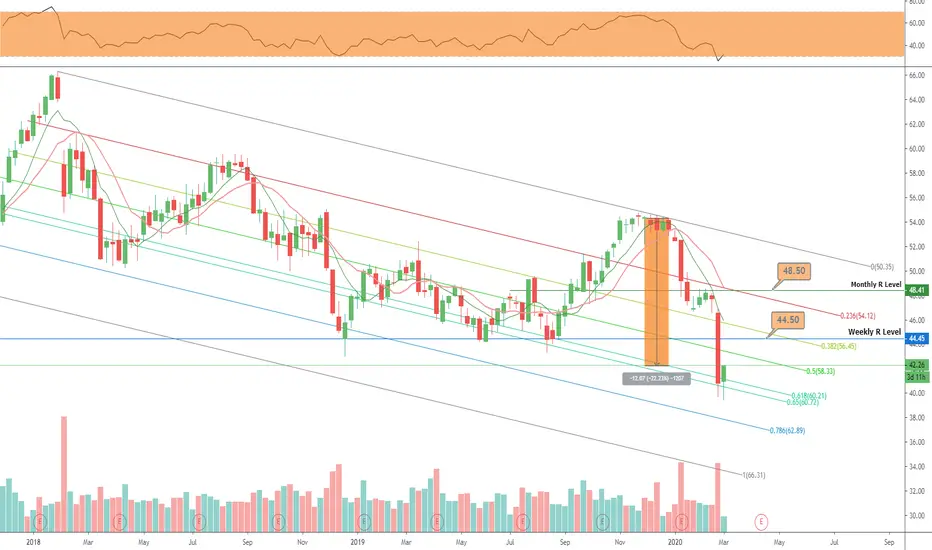Open the earnings marker left of November 2019
This screenshot has width=932, height=550.
[603, 522]
